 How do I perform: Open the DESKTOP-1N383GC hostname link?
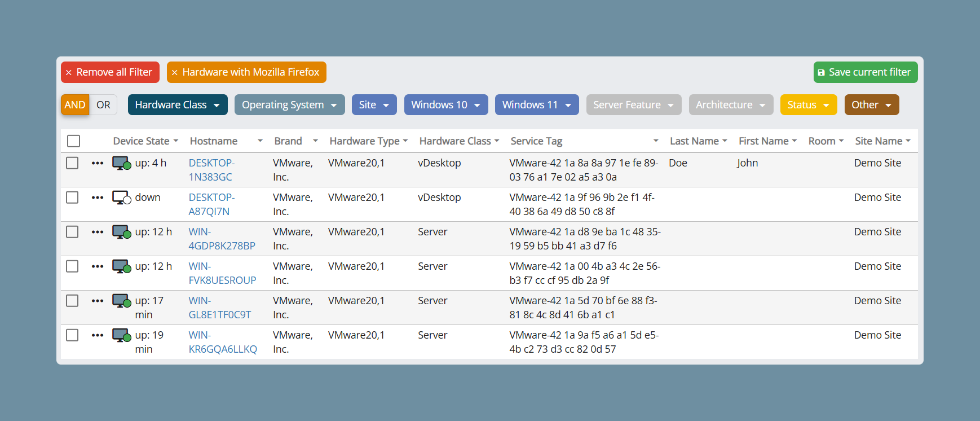(211, 170)
